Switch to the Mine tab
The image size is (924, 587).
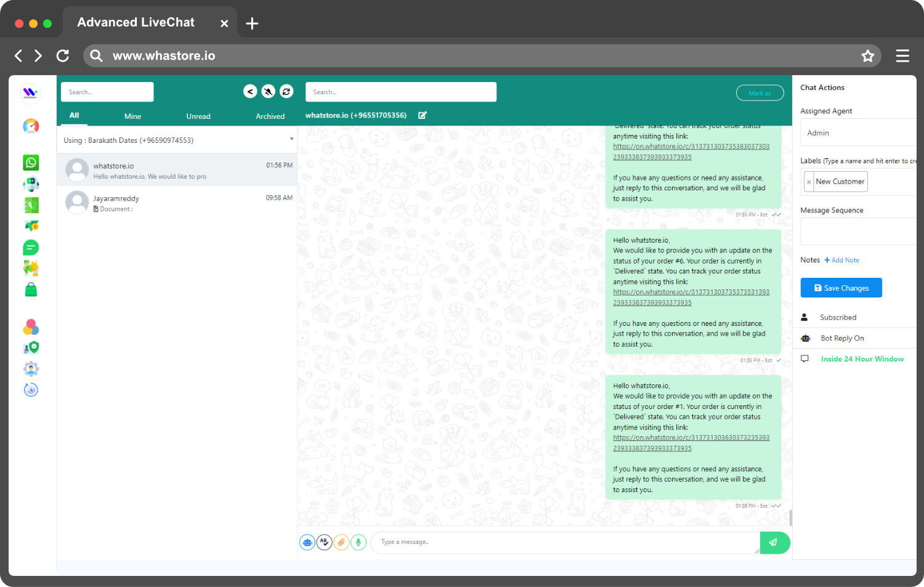(x=132, y=116)
